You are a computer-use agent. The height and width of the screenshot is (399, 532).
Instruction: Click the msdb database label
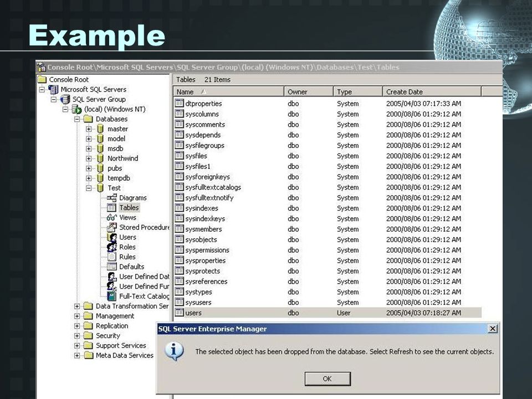click(115, 149)
